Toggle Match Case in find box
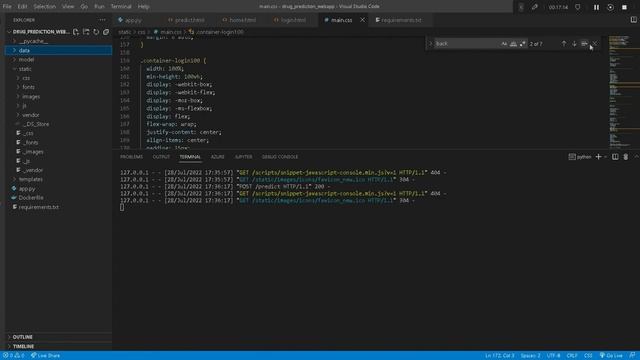 click(x=504, y=44)
